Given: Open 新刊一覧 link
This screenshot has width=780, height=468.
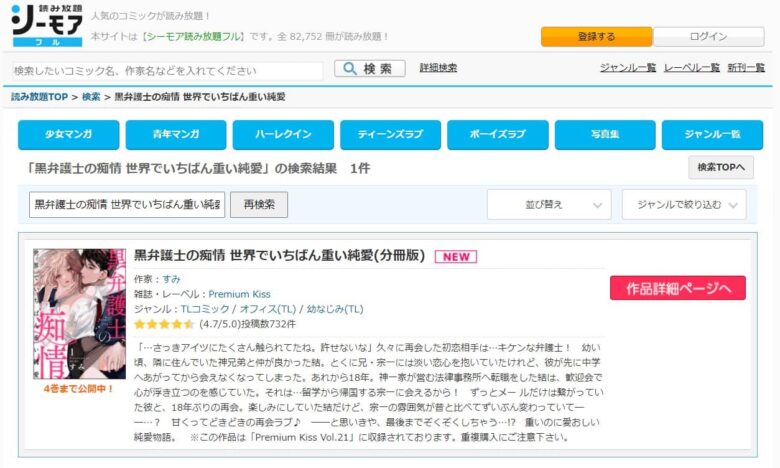Looking at the screenshot, I should [746, 68].
